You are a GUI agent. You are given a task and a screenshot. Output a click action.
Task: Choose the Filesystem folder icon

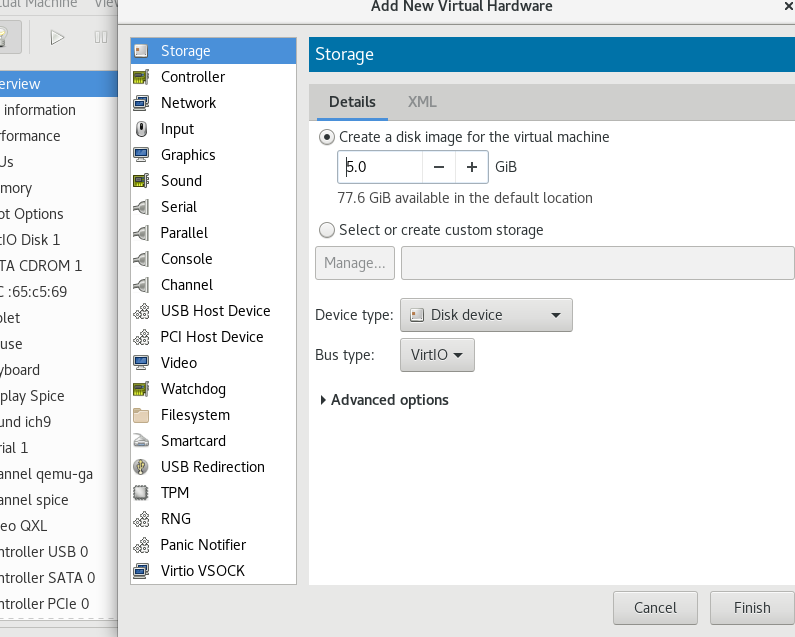(x=141, y=415)
